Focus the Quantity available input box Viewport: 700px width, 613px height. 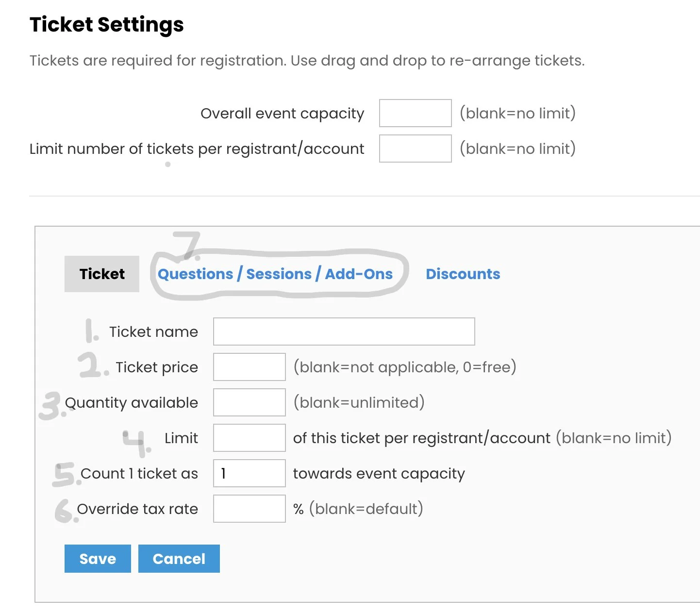(x=249, y=402)
